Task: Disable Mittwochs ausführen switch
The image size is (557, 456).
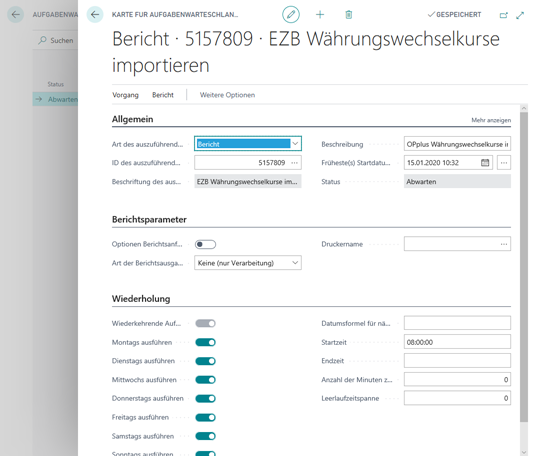Action: pyautogui.click(x=205, y=380)
